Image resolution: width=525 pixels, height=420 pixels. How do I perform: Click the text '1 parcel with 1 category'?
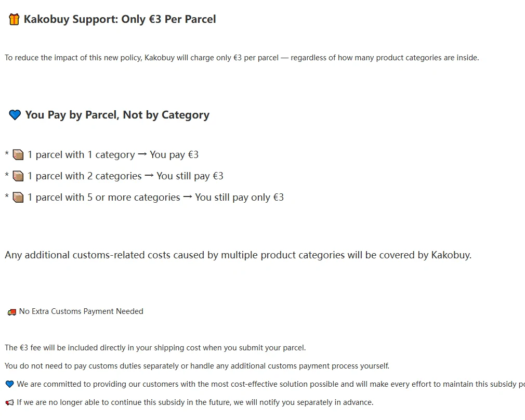click(x=81, y=155)
